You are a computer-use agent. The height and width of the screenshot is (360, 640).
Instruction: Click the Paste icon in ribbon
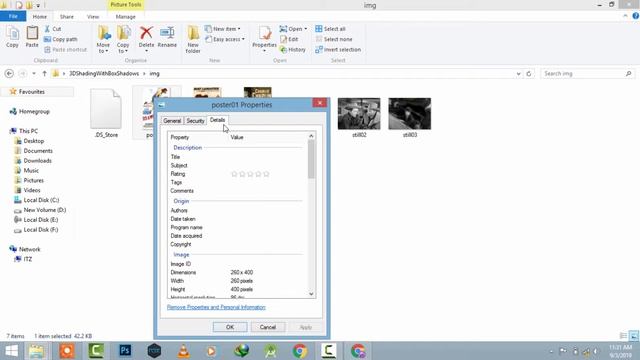point(32,37)
